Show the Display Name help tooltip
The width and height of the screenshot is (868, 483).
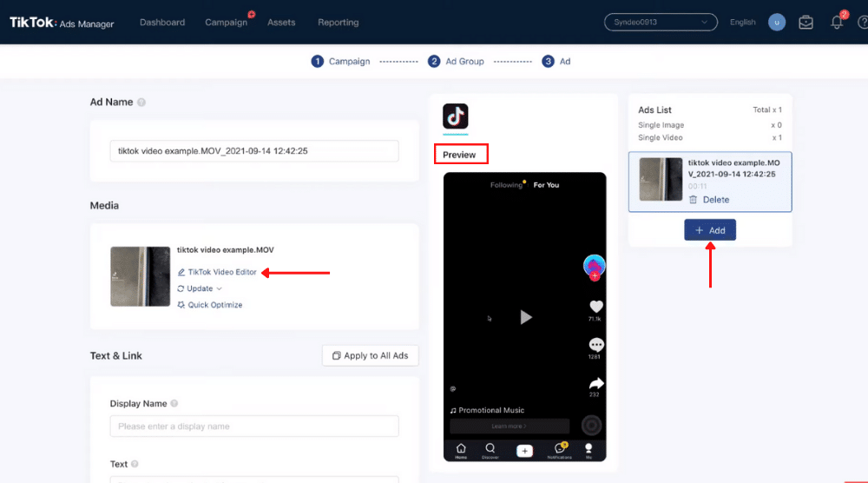pyautogui.click(x=174, y=403)
